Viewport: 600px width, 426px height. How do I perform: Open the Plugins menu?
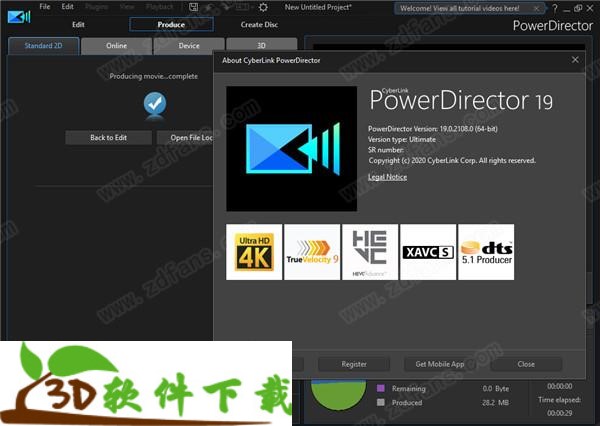click(x=96, y=7)
